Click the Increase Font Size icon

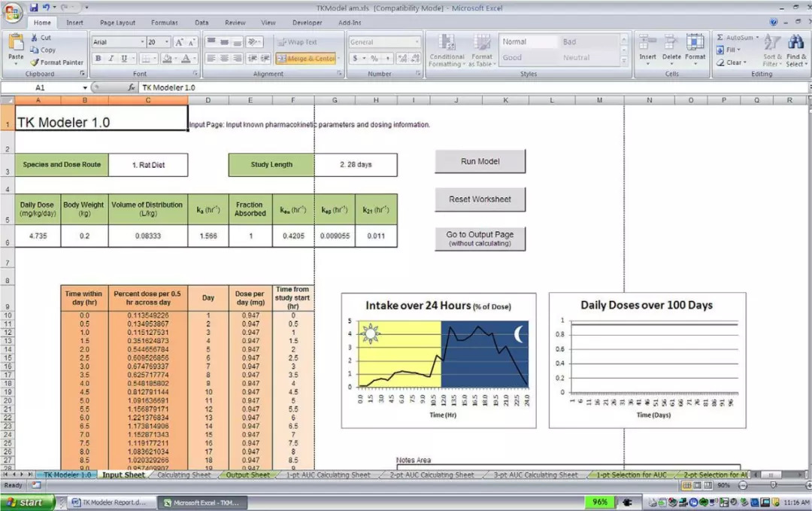(179, 42)
